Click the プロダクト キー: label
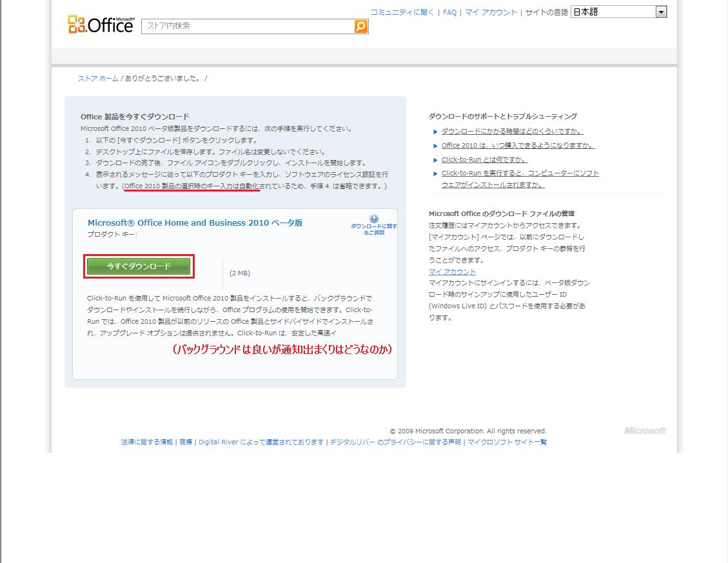Screen dimensions: 728x563 [112, 235]
